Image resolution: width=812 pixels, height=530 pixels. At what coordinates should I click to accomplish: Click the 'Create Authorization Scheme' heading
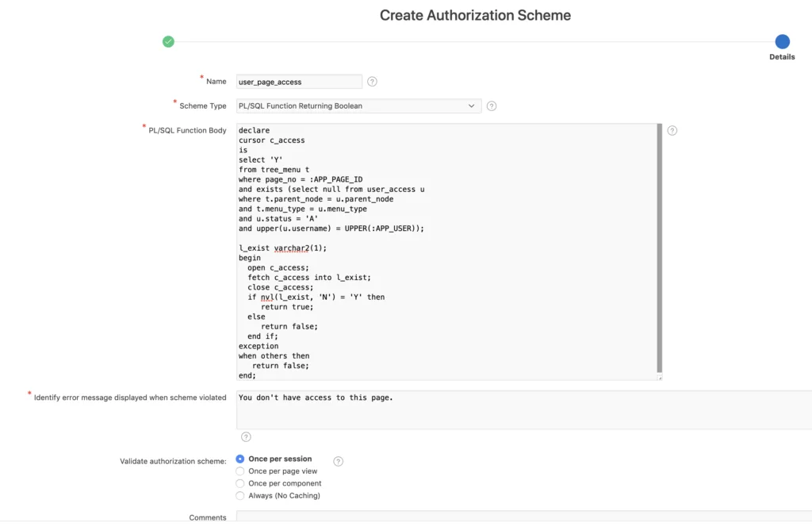pos(475,16)
